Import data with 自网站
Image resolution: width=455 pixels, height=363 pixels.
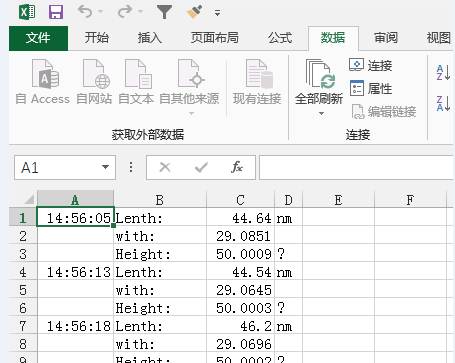tap(94, 82)
